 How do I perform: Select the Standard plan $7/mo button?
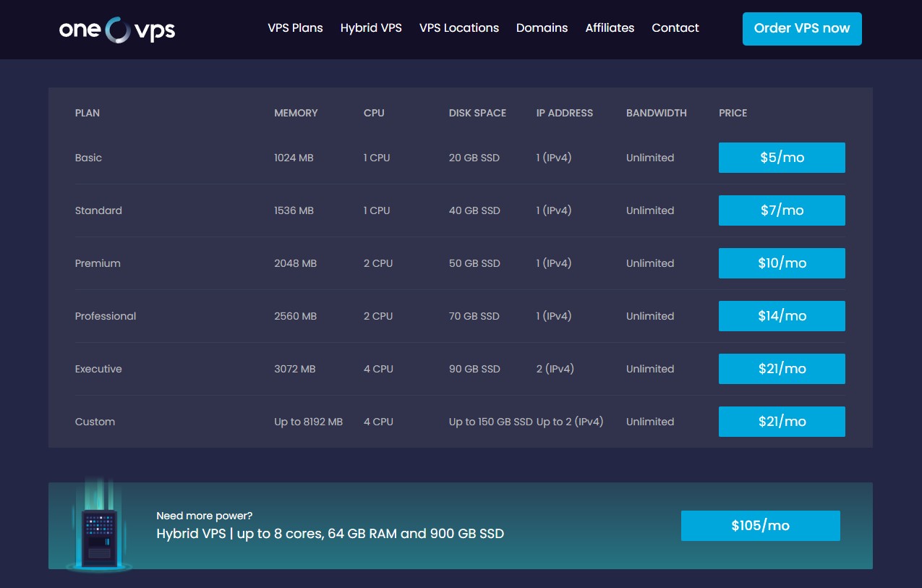pyautogui.click(x=782, y=210)
